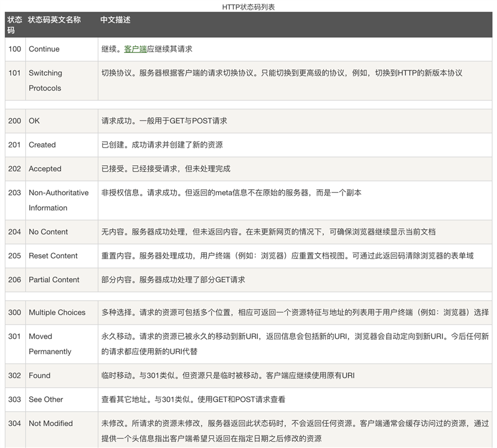
Task: Click the 重置内容 description text
Action: (x=288, y=256)
